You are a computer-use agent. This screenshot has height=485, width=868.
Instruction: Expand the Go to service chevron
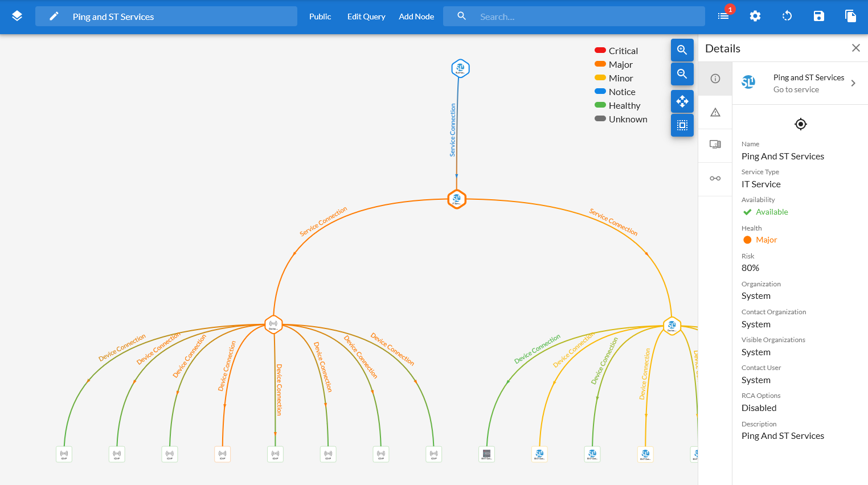pos(853,83)
